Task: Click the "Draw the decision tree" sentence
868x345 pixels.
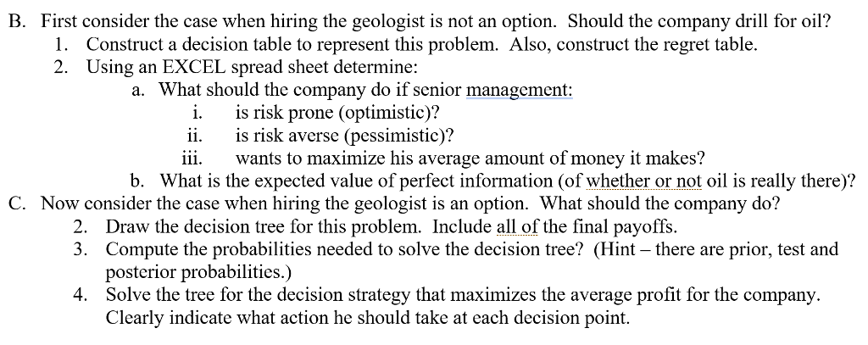Action: 193,226
